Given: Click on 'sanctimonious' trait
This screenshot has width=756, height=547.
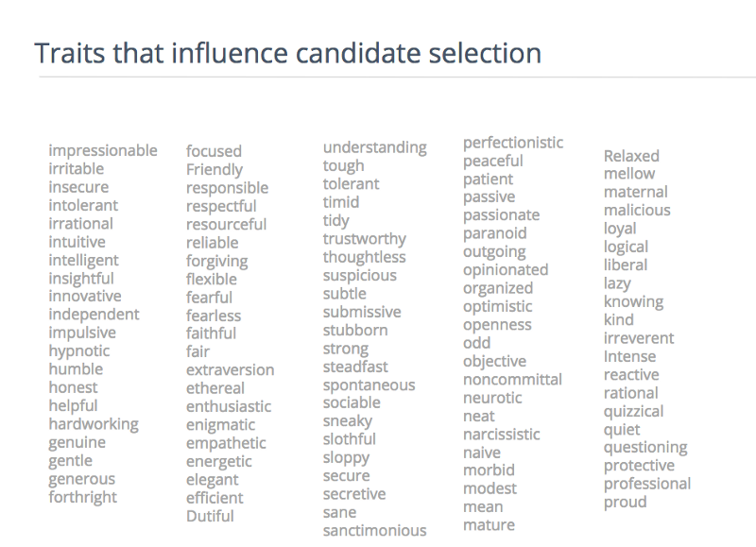Looking at the screenshot, I should (x=375, y=531).
